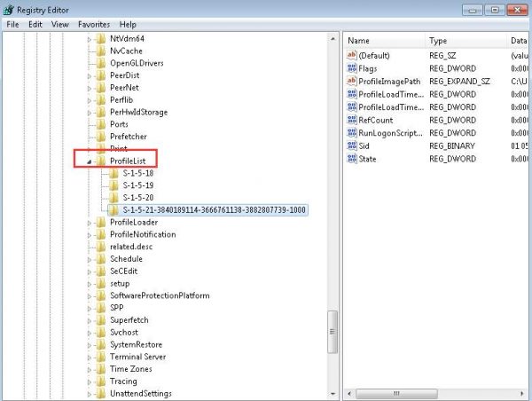Open the Edit menu

35,24
